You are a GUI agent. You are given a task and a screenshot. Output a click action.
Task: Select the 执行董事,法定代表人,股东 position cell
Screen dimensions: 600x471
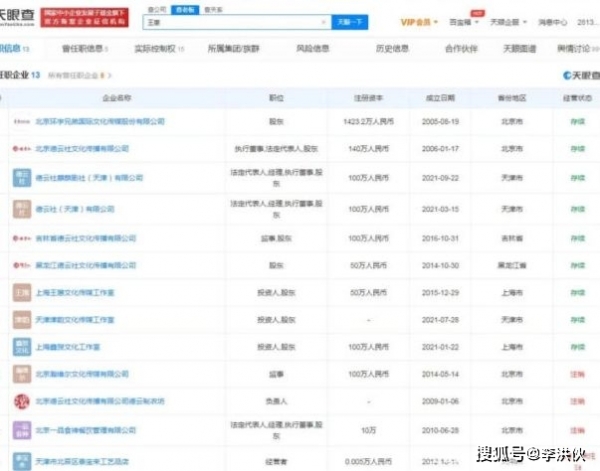[276, 148]
